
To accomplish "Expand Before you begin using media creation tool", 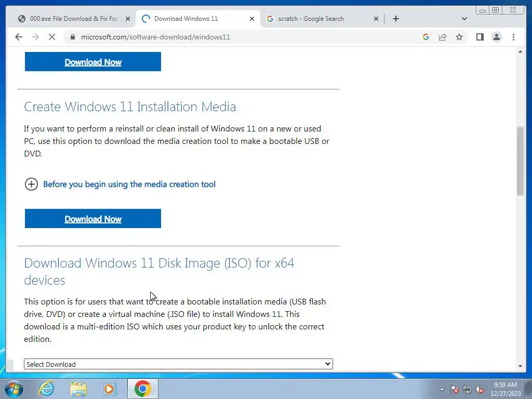I will coord(129,184).
